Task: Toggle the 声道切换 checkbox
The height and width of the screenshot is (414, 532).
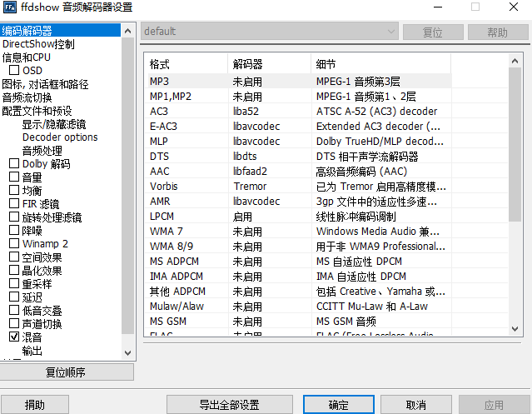Action: click(14, 323)
